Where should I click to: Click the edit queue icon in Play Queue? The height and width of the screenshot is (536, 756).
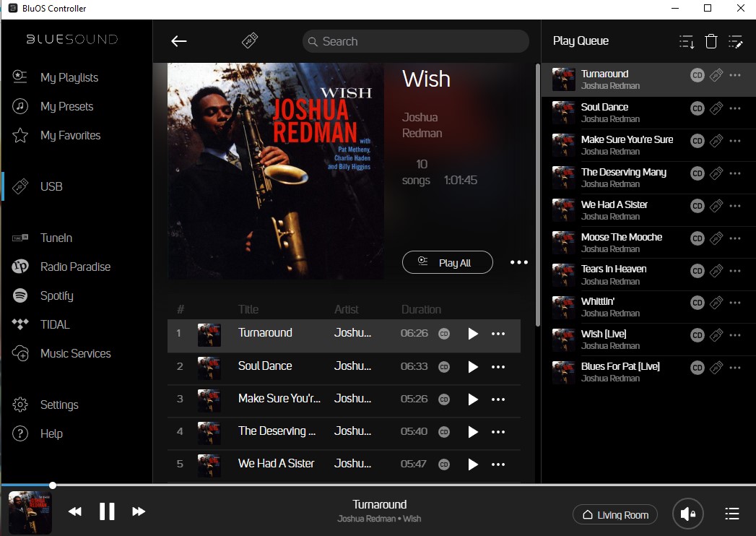click(735, 41)
